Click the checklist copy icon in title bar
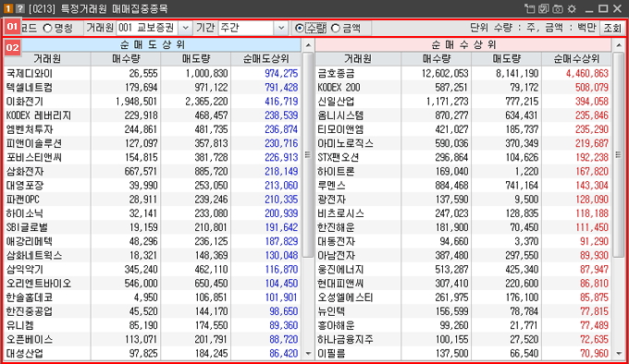Image resolution: width=629 pixels, height=364 pixels. click(x=544, y=8)
